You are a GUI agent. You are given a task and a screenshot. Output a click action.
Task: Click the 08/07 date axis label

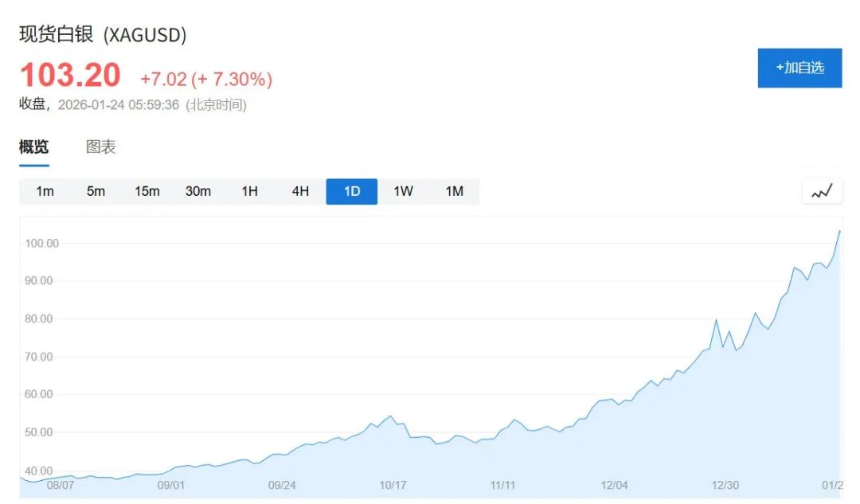coord(61,485)
